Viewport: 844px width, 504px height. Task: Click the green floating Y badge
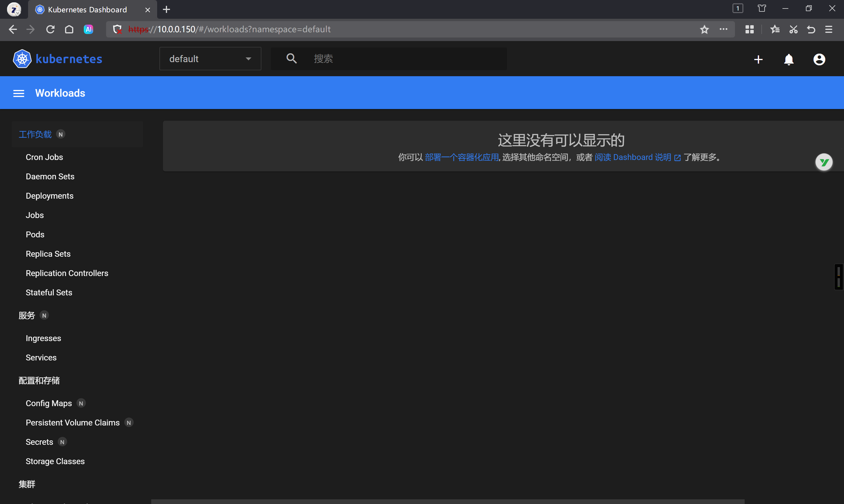coord(823,162)
